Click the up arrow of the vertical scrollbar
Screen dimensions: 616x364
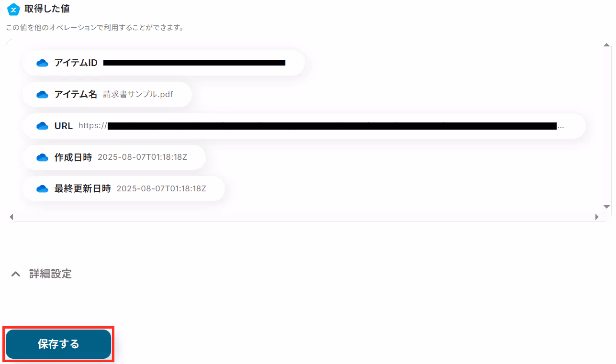pos(606,45)
